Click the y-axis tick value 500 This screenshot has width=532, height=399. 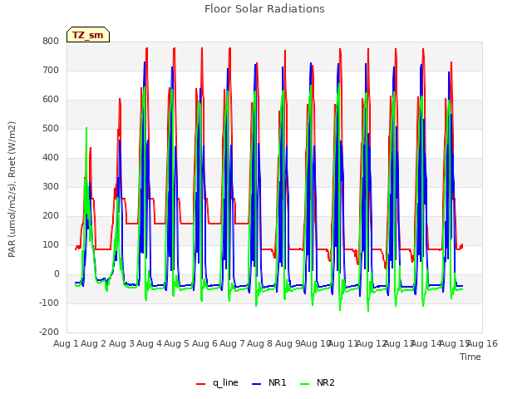(x=51, y=129)
